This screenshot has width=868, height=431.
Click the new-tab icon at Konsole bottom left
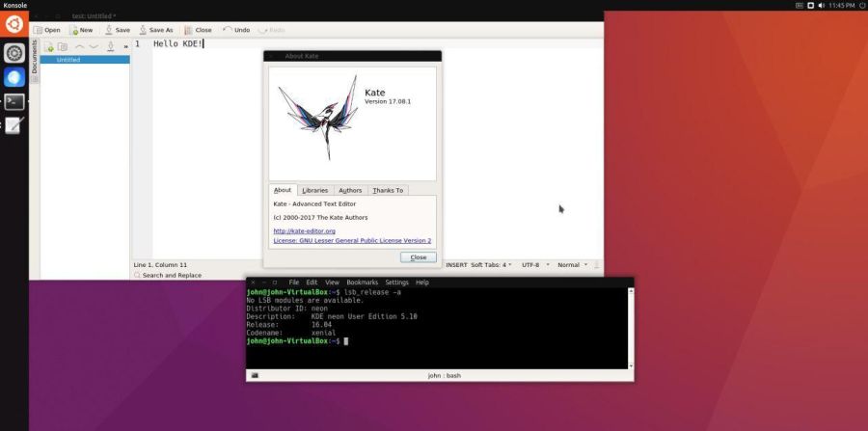point(255,376)
